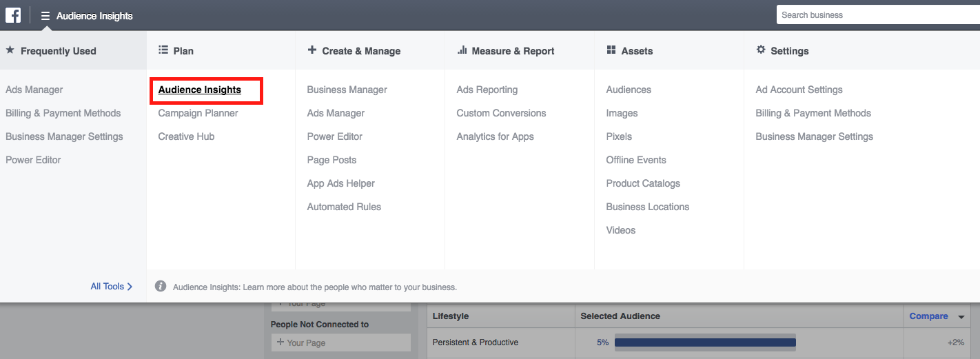Click the Plan list icon
The width and height of the screenshot is (980, 359).
pos(163,50)
